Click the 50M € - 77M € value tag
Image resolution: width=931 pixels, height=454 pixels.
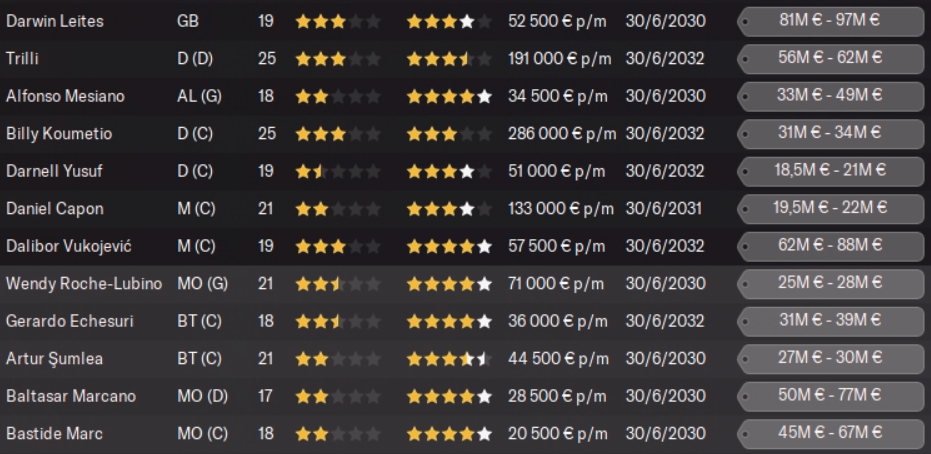(830, 396)
